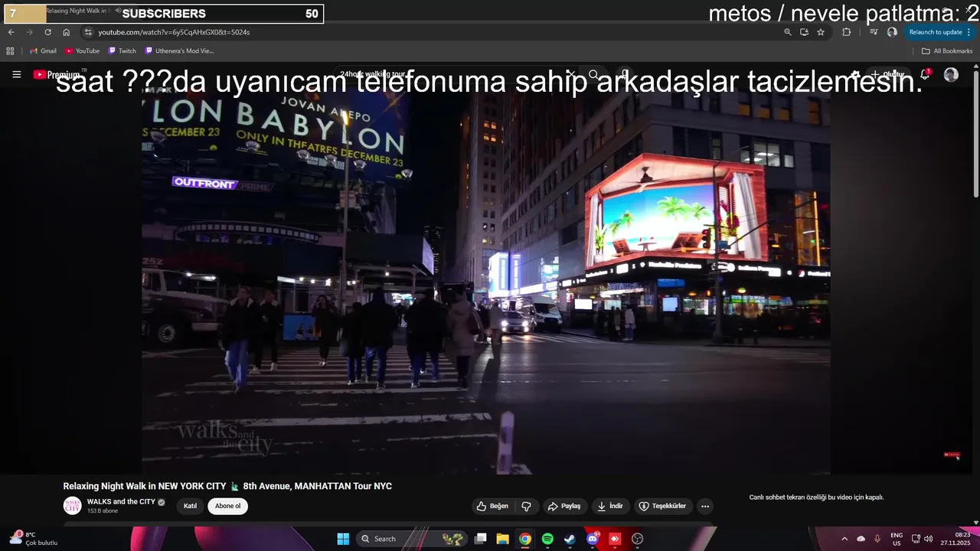980x551 pixels.
Task: Open the WALKS and the CITY channel avatar
Action: click(72, 506)
